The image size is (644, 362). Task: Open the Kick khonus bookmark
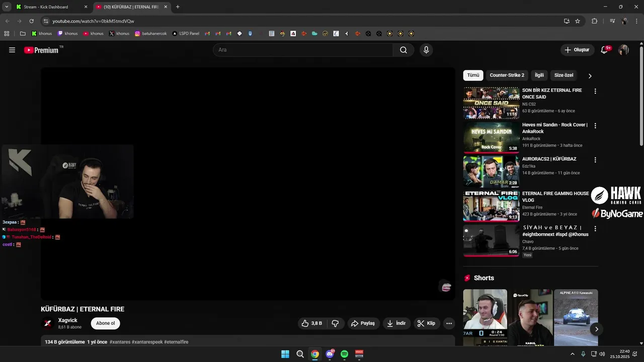point(42,34)
